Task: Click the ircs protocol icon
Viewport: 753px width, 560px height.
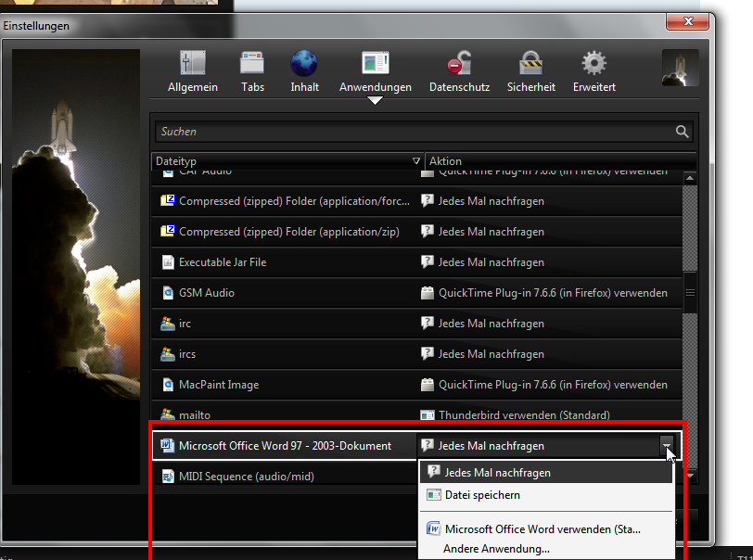Action: tap(168, 354)
